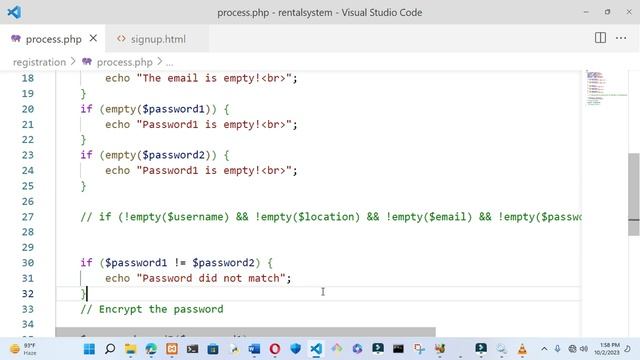Viewport: 640px width, 360px height.
Task: Open the editor More Actions ellipsis menu
Action: 621,38
